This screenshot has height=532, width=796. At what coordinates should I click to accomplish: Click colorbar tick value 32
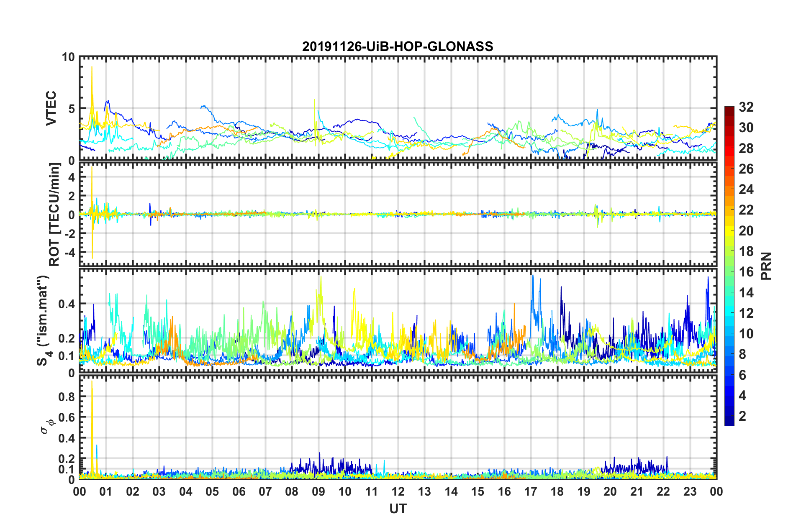pos(746,107)
